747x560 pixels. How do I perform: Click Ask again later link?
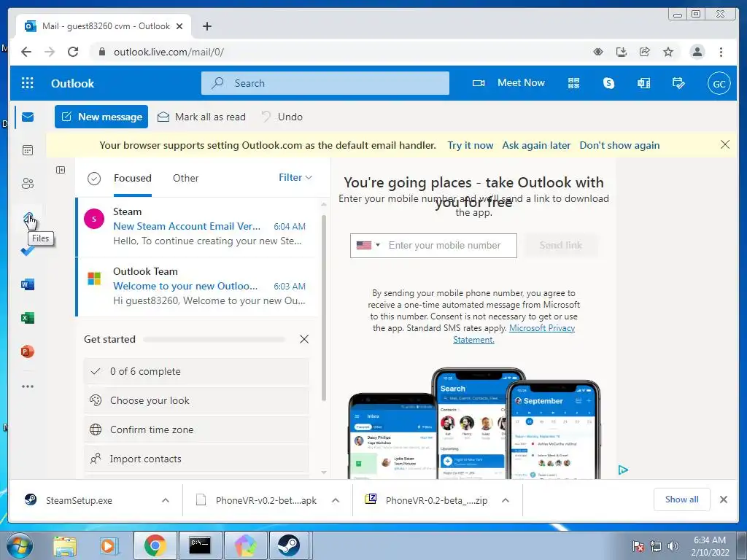pos(536,146)
